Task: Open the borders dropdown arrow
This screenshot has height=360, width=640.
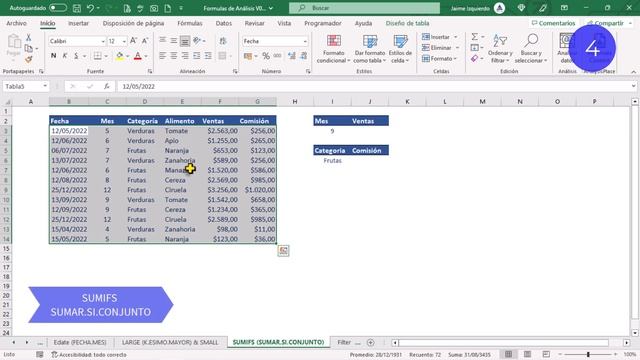Action: (x=106, y=56)
